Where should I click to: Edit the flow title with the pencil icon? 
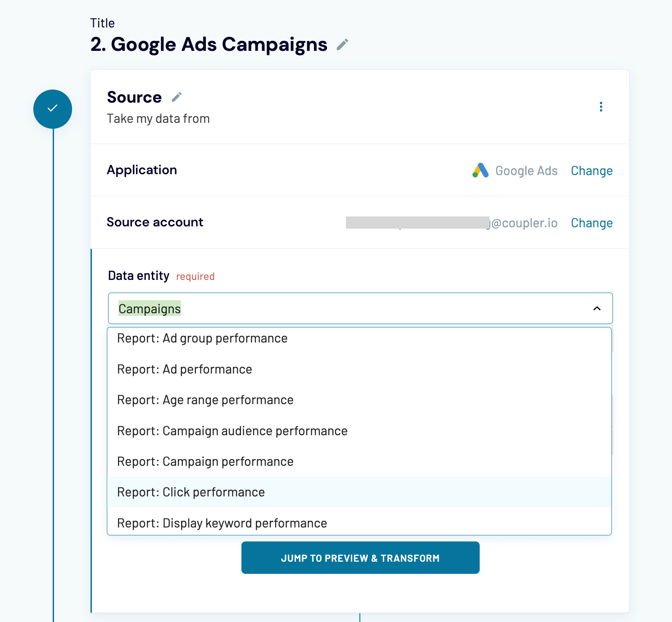[x=342, y=45]
